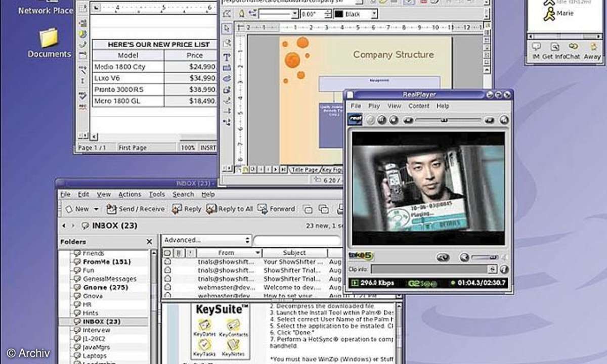The height and width of the screenshot is (364, 607).
Task: Open RealPlayer File menu
Action: 356,106
